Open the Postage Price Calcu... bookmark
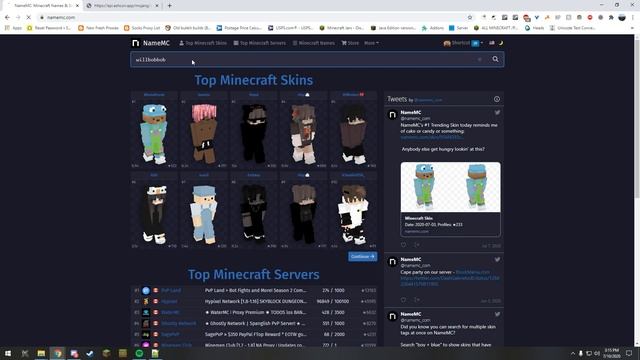The height and width of the screenshot is (360, 640). pos(239,28)
